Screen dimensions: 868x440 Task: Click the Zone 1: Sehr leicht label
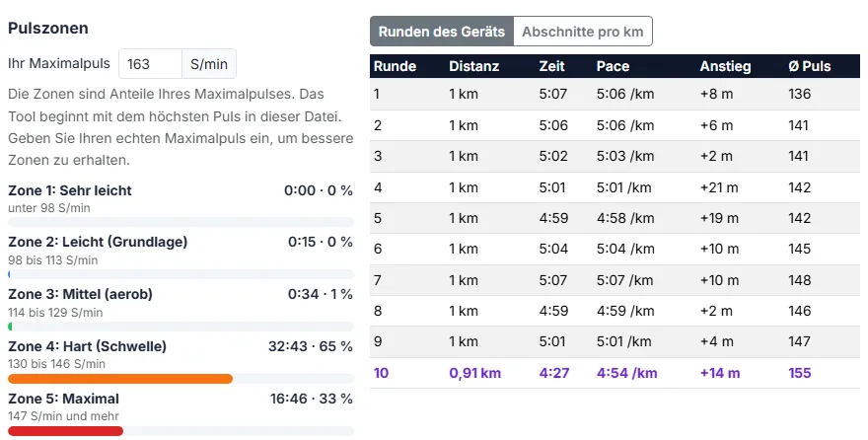click(x=70, y=190)
